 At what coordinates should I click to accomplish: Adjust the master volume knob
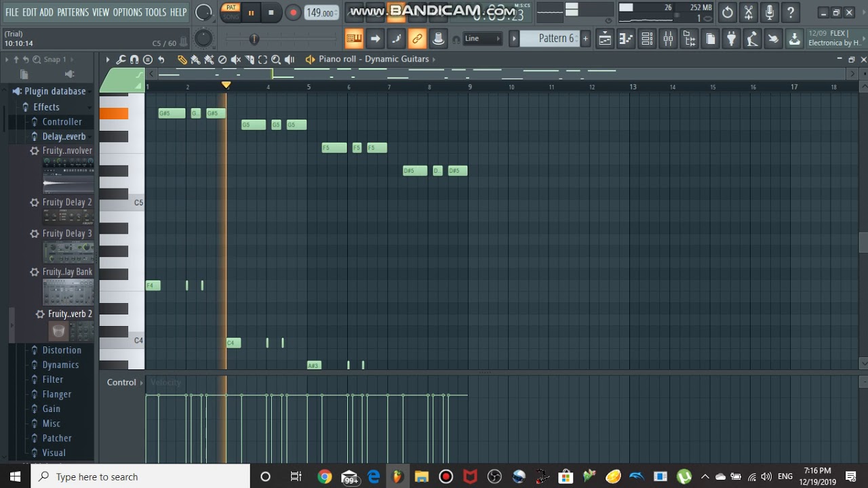(x=203, y=12)
